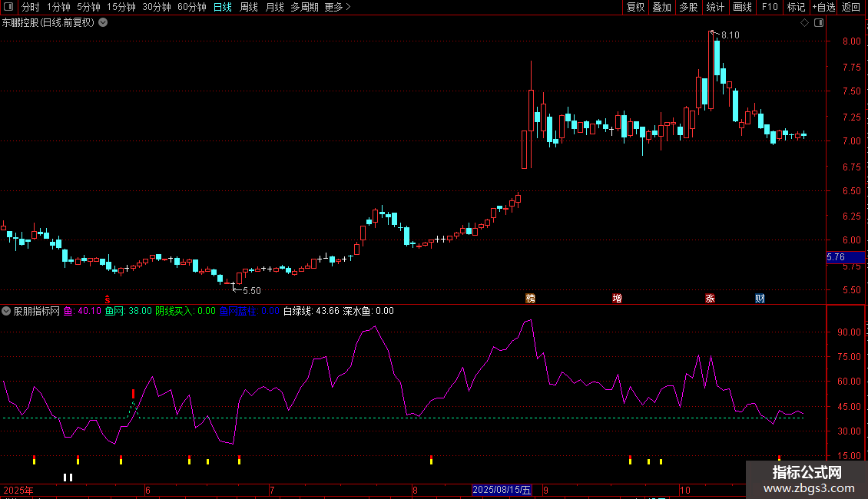
Task: Click the 鱼: 40.10 indicator value
Action: pyautogui.click(x=82, y=311)
